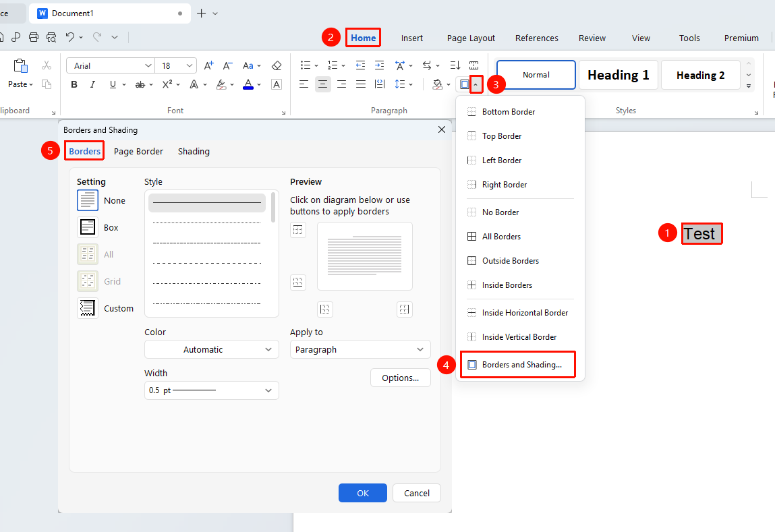Justify the paragraph text
Image resolution: width=775 pixels, height=532 pixels.
361,84
